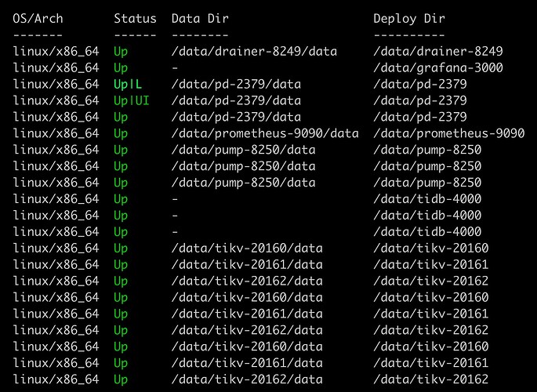Image resolution: width=537 pixels, height=392 pixels.
Task: Select /data/pd-2379/data in the Up|UI row
Action: click(236, 100)
